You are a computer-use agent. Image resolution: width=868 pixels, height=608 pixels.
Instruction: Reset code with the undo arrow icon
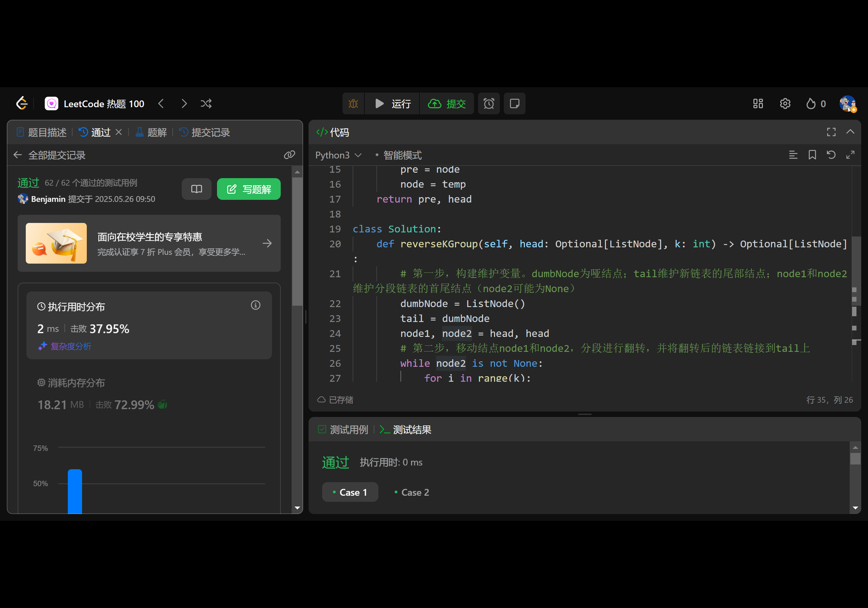[x=831, y=155]
